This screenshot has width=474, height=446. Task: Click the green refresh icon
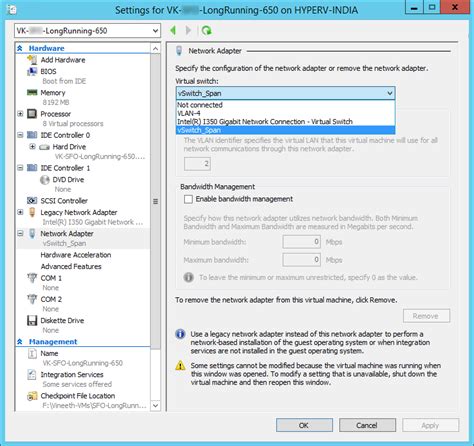click(207, 31)
